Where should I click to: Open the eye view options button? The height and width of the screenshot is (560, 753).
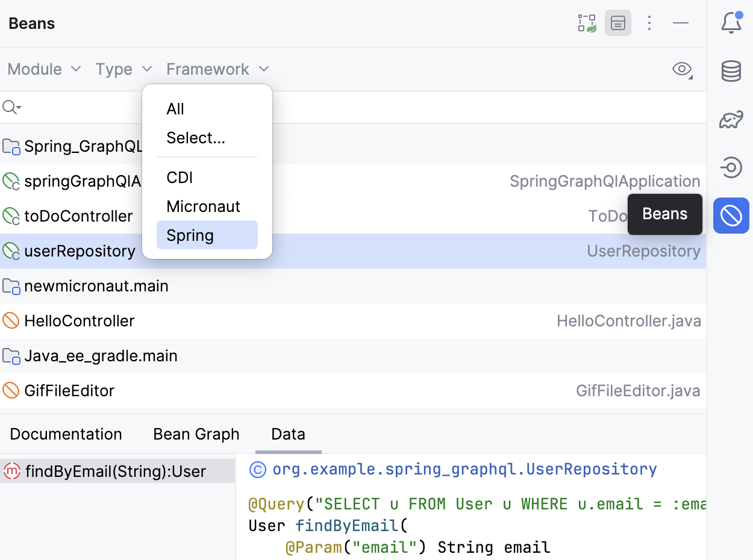tap(682, 69)
